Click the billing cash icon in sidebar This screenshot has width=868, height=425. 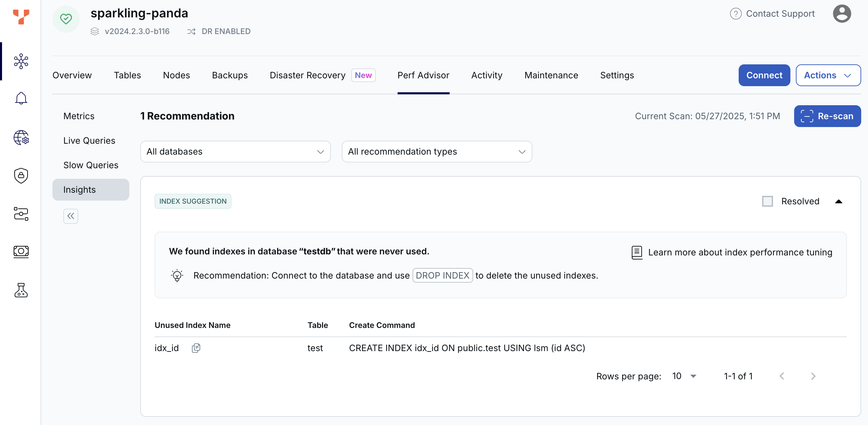[x=21, y=252]
